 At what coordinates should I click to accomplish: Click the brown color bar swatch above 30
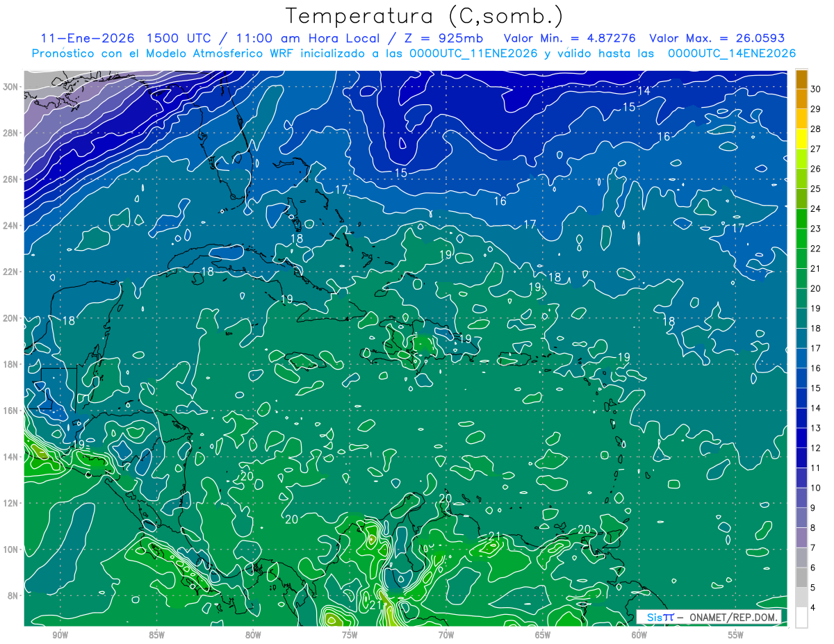[802, 79]
